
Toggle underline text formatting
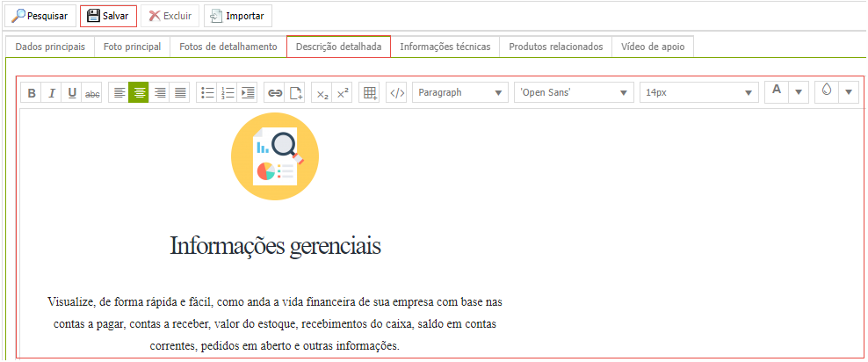click(72, 93)
